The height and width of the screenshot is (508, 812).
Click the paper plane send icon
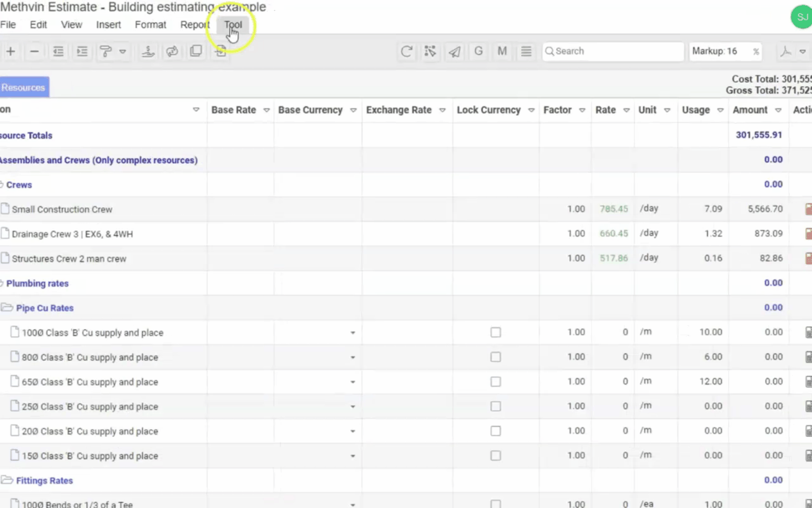[x=454, y=51]
